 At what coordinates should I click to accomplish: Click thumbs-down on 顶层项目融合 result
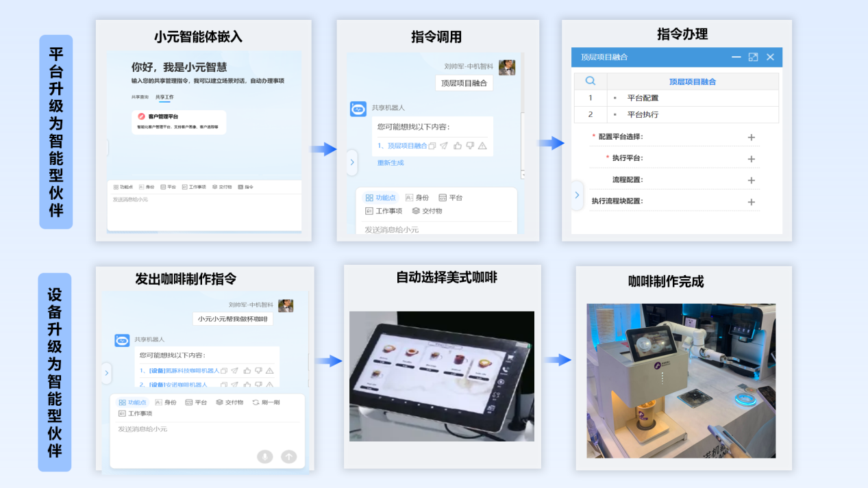click(x=469, y=146)
